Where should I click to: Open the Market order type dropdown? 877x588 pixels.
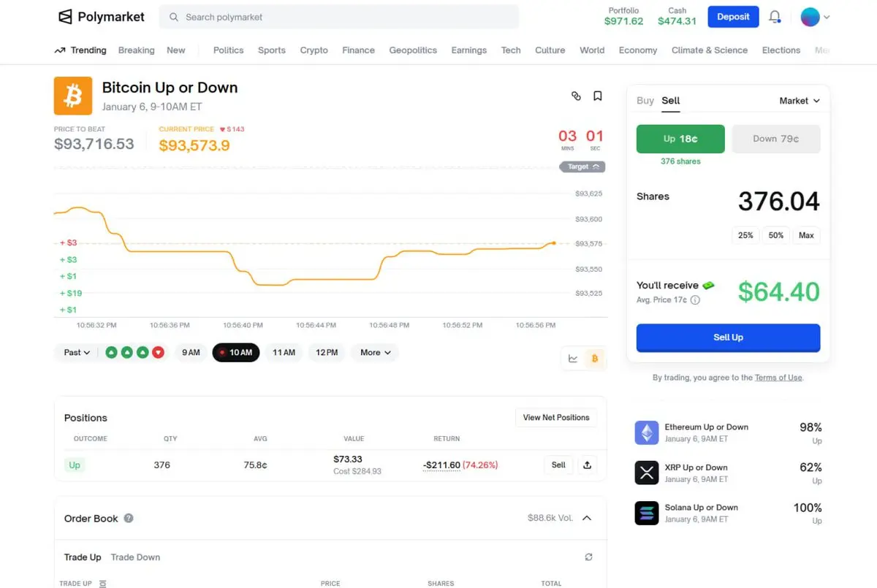click(800, 101)
